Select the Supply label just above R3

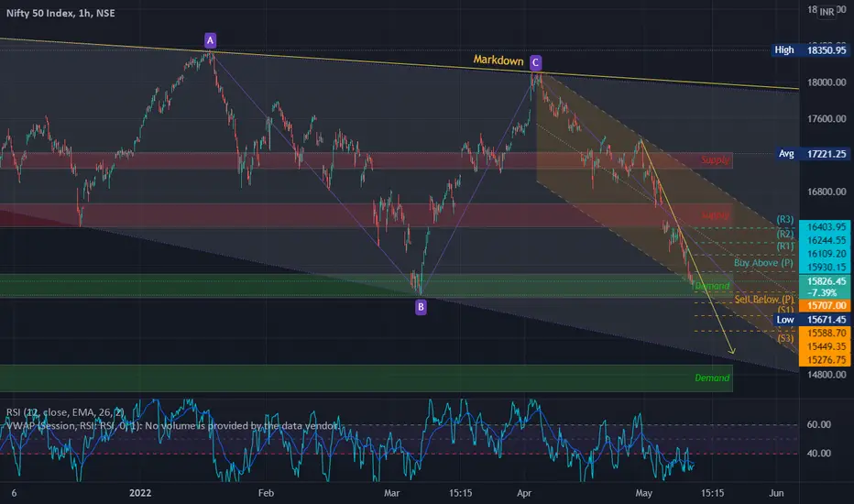click(x=715, y=215)
